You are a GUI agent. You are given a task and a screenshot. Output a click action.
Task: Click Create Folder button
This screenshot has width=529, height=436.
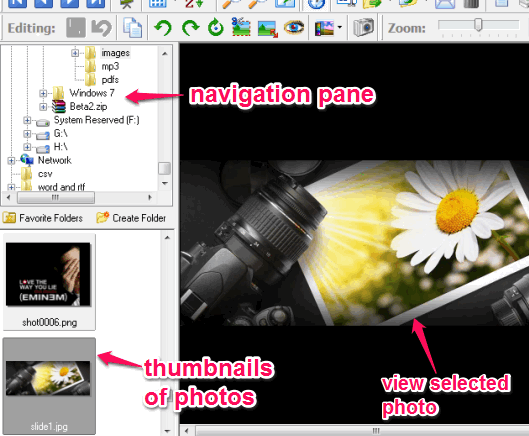point(131,218)
